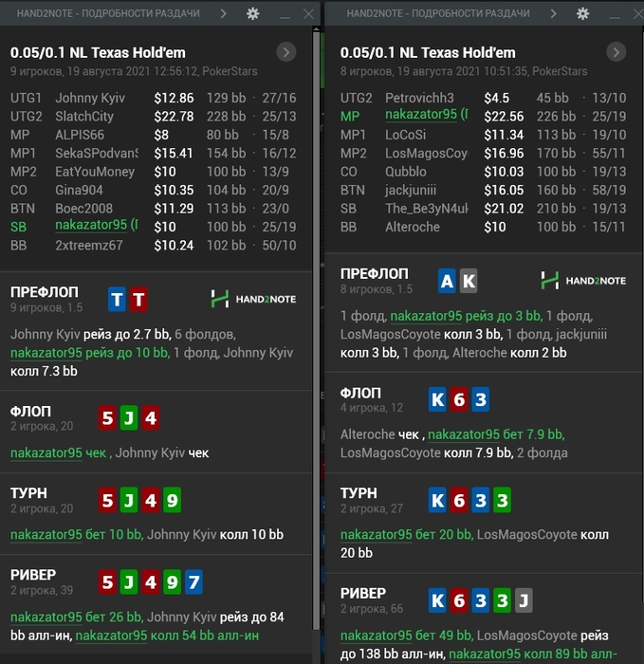The image size is (644, 664).
Task: Click $22.78 stack of SlatchCity
Action: [x=174, y=117]
